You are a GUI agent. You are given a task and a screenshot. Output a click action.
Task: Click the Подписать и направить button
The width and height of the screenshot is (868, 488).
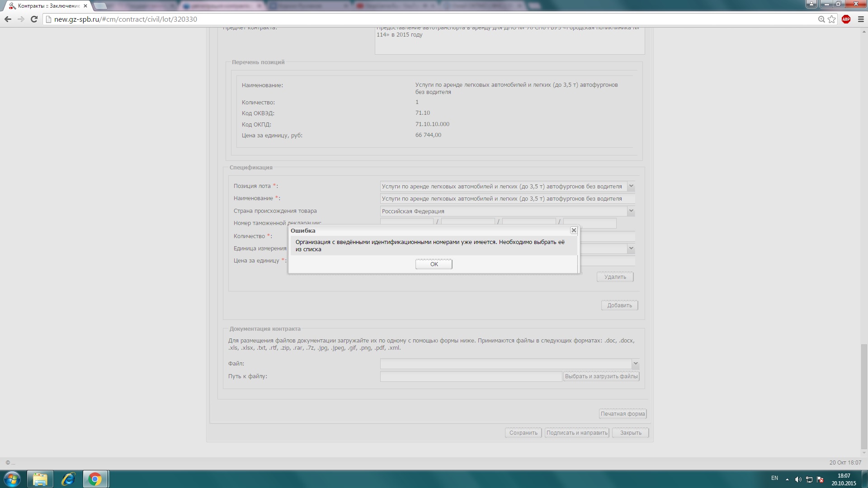pos(577,433)
